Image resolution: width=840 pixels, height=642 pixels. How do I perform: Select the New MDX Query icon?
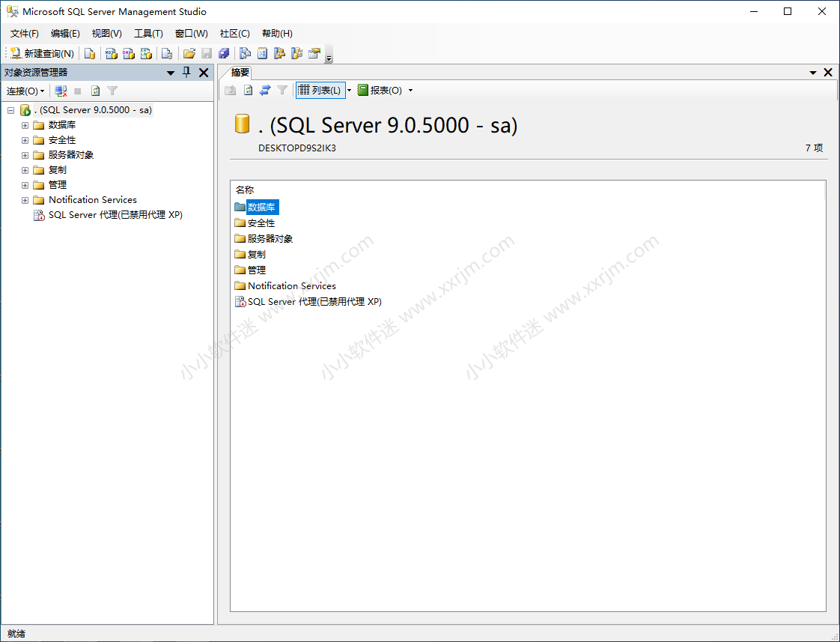tap(110, 53)
